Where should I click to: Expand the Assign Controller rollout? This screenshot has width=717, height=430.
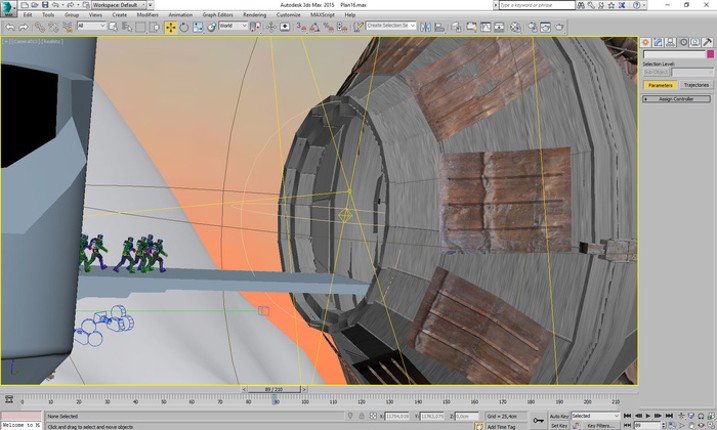click(x=676, y=99)
